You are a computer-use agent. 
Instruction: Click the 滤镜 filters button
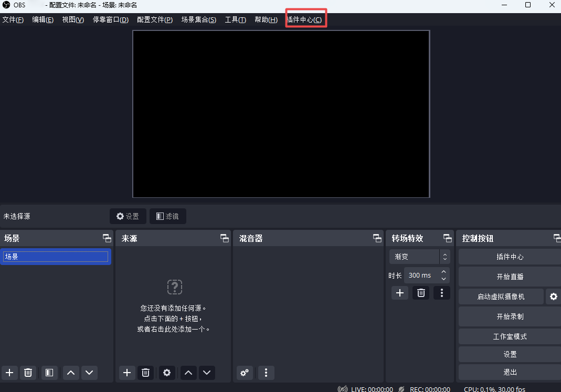pos(167,216)
